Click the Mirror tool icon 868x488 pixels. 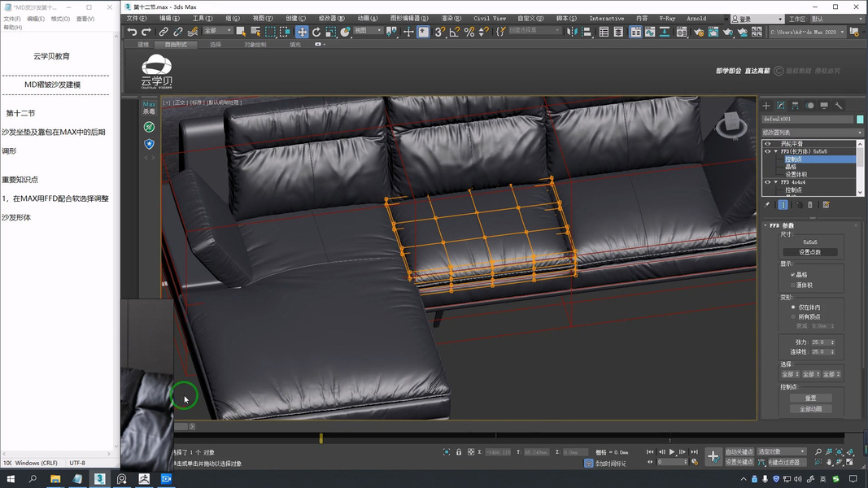(572, 32)
